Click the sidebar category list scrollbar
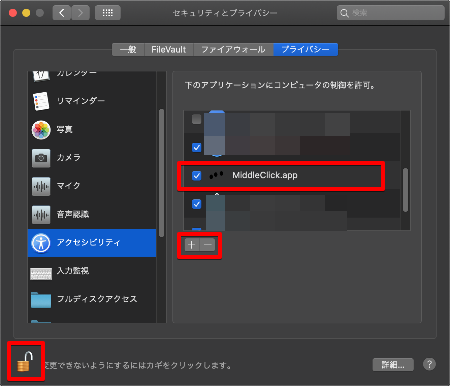Image resolution: width=450 pixels, height=386 pixels. click(x=161, y=173)
